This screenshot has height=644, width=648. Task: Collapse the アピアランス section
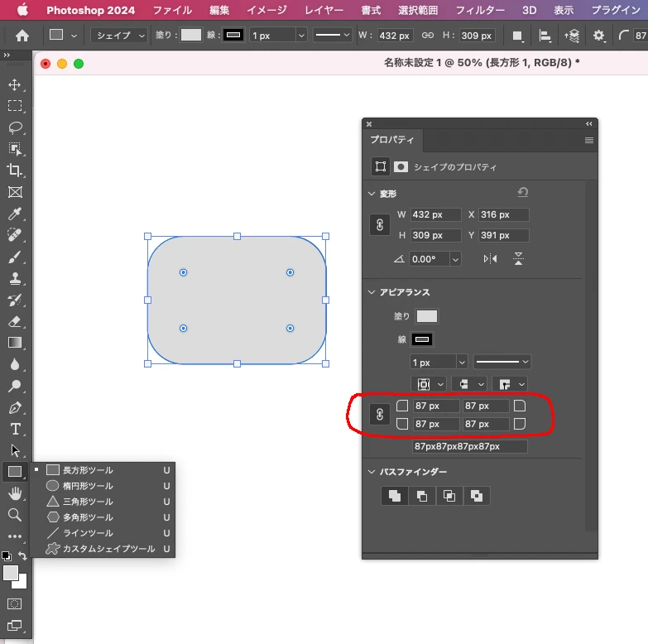(x=372, y=292)
